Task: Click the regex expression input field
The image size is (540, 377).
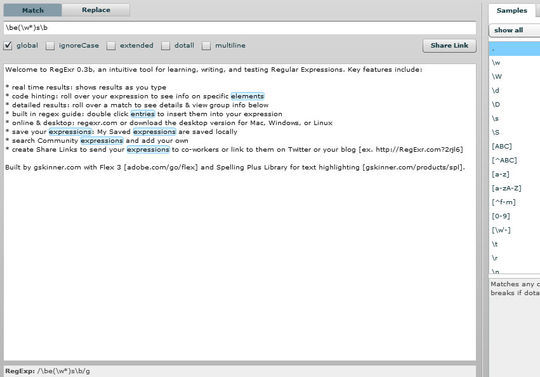Action: click(240, 28)
